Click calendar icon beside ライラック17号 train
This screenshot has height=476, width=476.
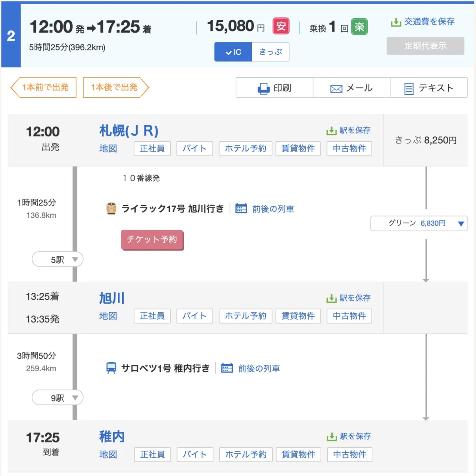click(241, 209)
